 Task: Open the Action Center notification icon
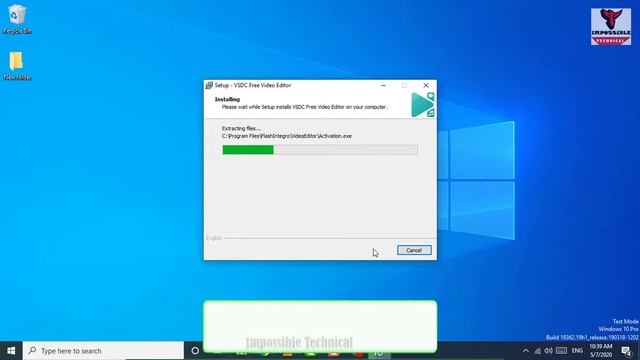click(626, 351)
